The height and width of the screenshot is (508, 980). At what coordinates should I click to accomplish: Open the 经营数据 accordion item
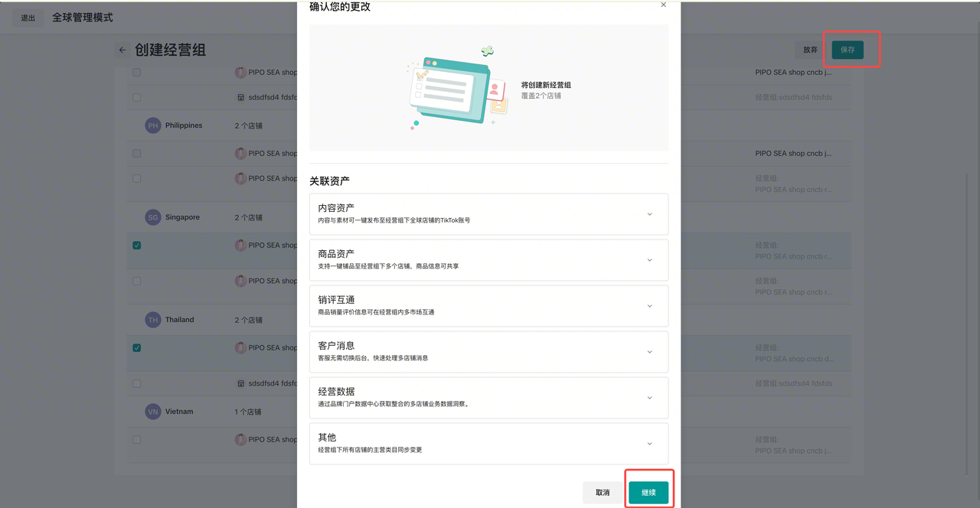[649, 398]
